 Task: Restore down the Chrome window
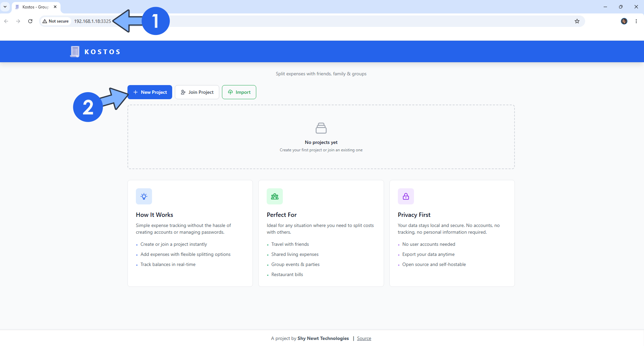pos(621,7)
